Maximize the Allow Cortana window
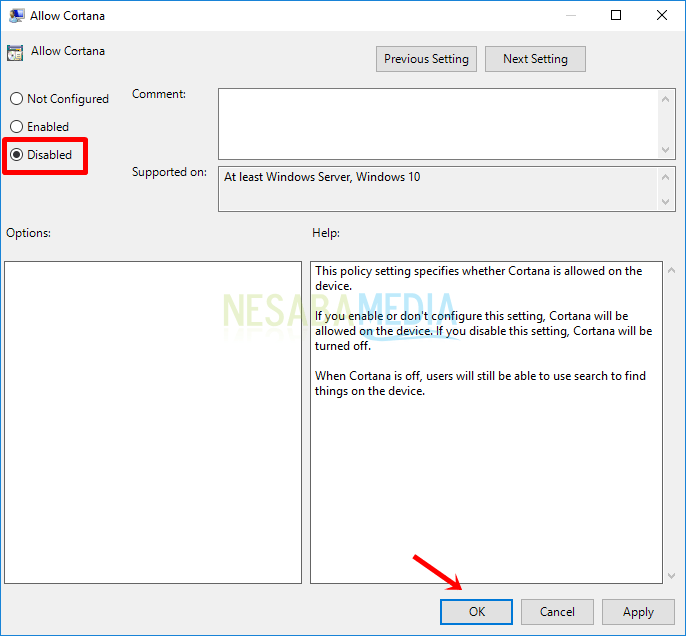This screenshot has height=636, width=686. (x=616, y=15)
